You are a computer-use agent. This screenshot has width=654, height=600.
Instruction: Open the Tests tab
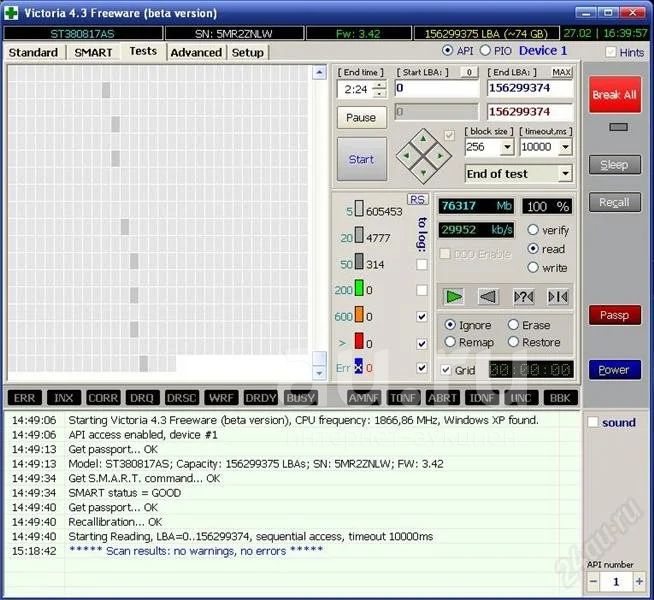(143, 51)
